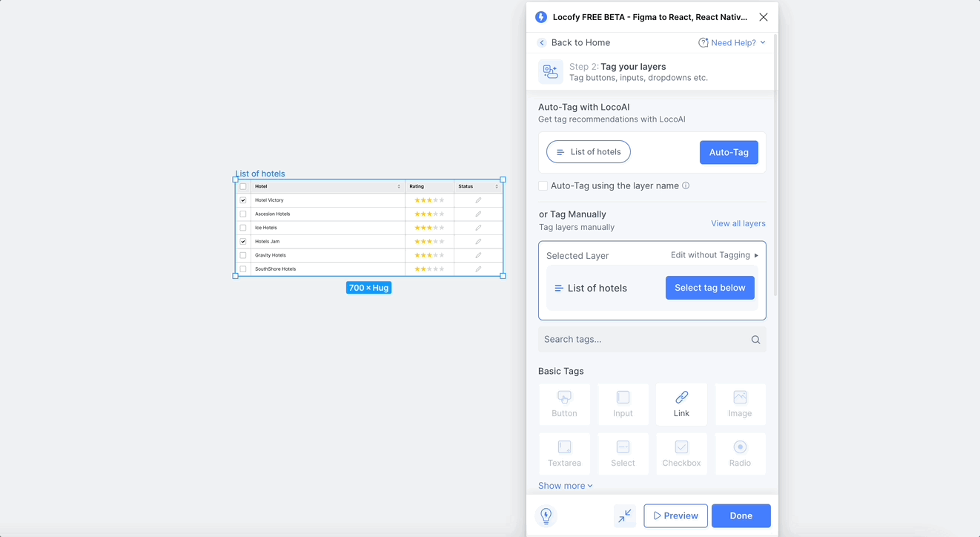Click the star rating for Hotel Victory

click(x=428, y=200)
